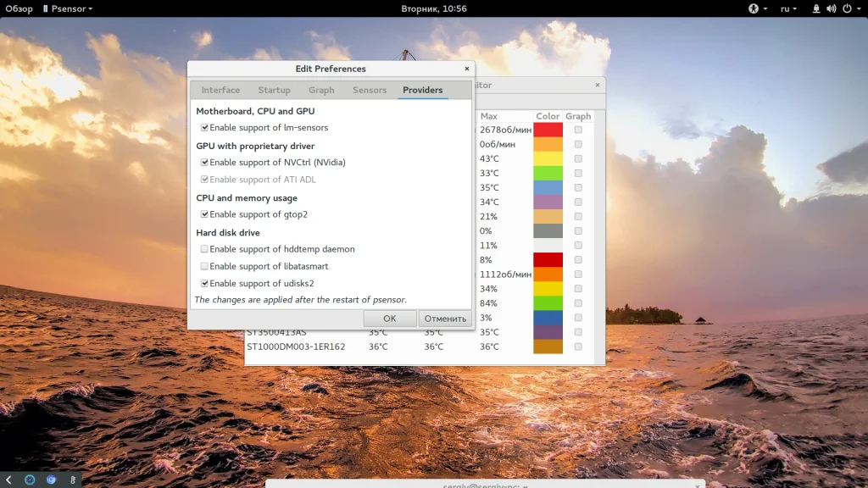868x488 pixels.
Task: Disable support of lm-sensors checkbox
Action: pos(204,128)
